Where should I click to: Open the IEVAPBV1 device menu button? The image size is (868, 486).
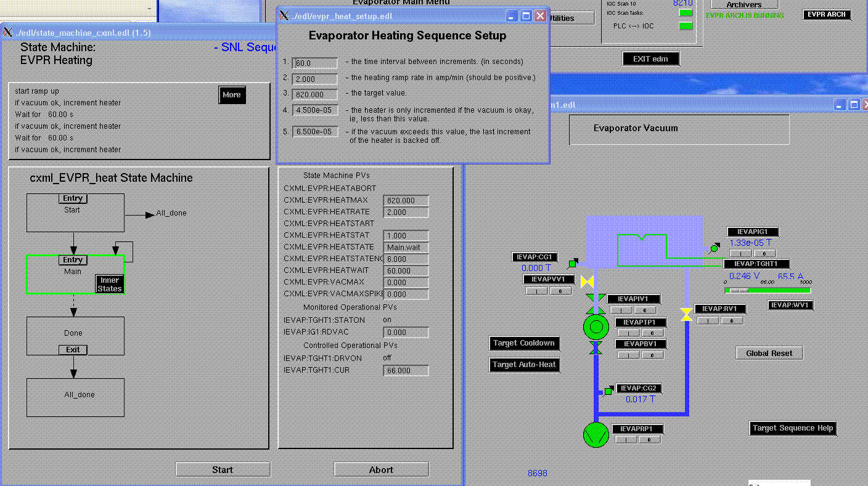[640, 344]
